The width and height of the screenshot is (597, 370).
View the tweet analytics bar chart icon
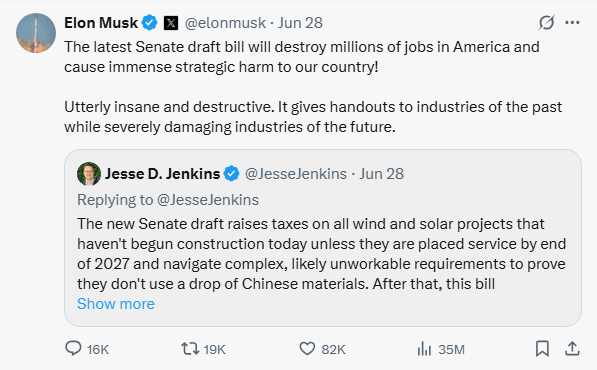[x=424, y=348]
